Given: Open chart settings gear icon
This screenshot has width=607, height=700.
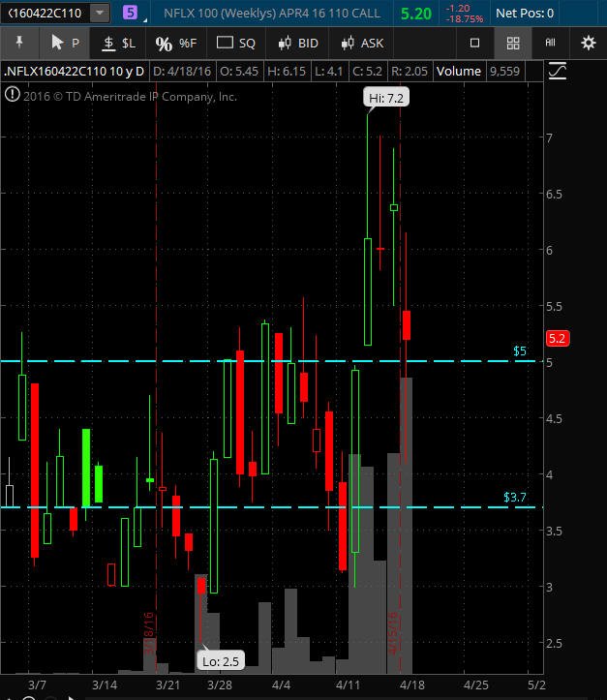Looking at the screenshot, I should click(589, 43).
